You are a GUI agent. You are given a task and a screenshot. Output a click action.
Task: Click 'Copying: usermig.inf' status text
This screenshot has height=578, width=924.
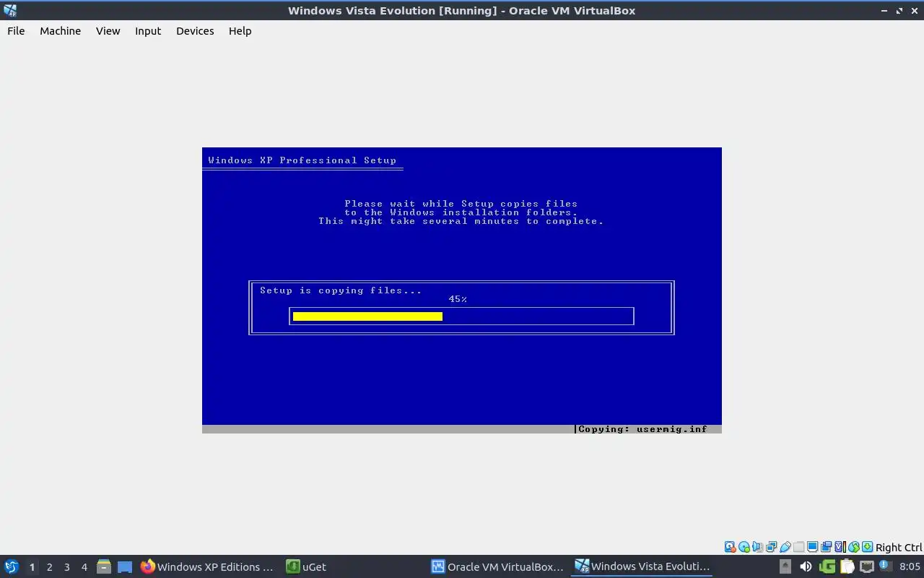(x=642, y=429)
